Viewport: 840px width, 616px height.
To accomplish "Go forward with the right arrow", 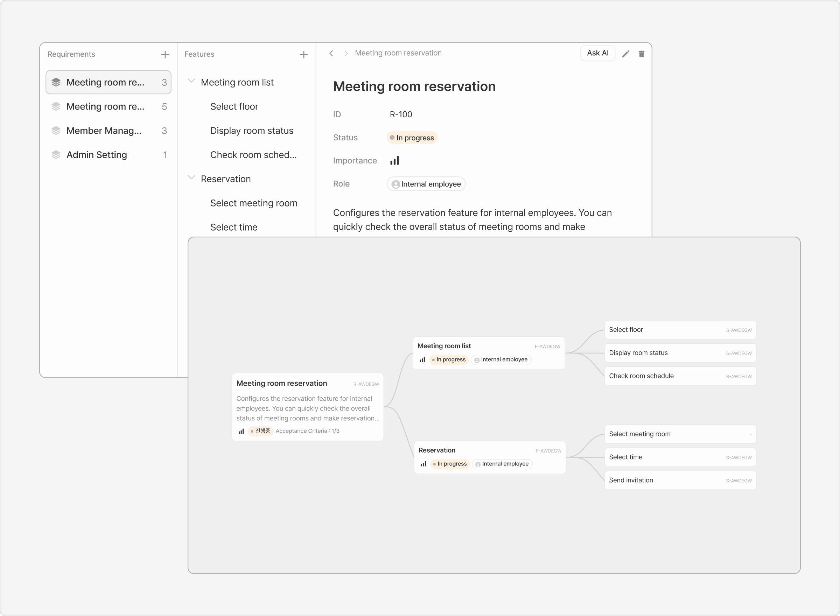I will (x=345, y=53).
